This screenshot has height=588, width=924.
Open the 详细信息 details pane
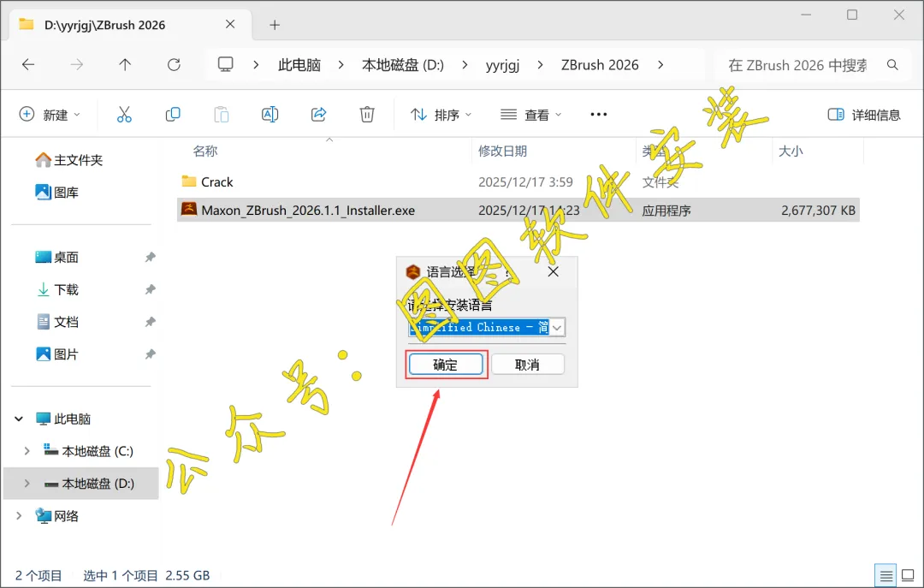point(864,115)
